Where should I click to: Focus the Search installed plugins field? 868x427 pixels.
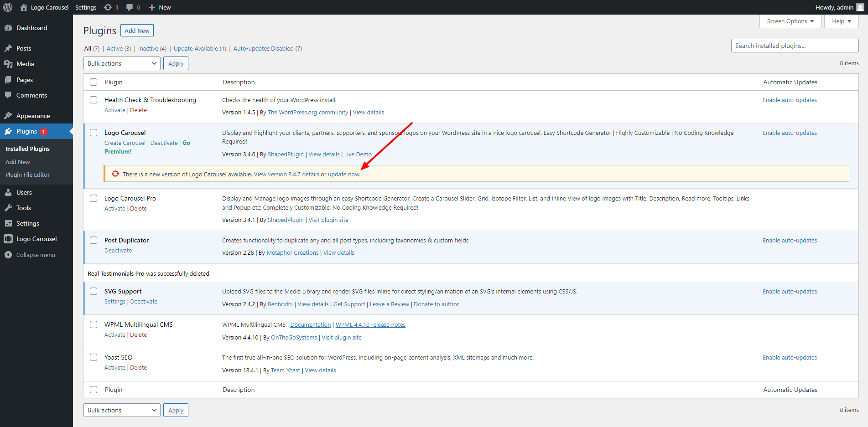[795, 46]
